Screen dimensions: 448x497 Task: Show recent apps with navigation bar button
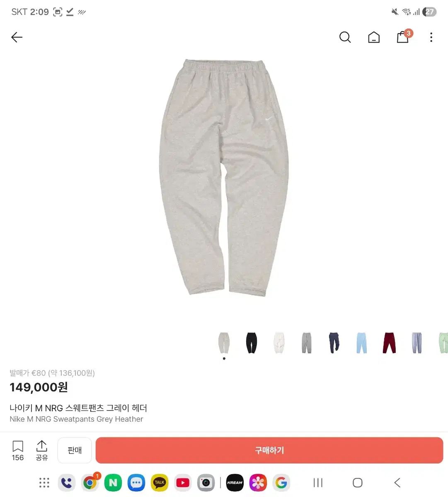318,483
